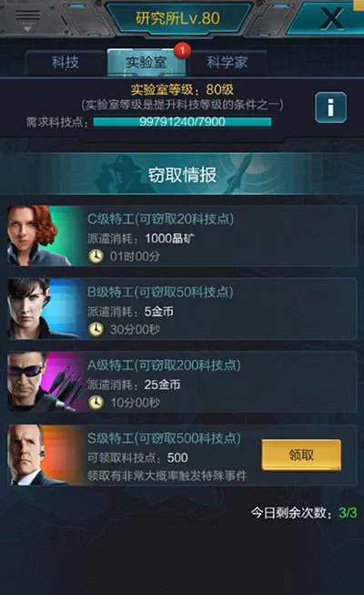Tap the top-left hamburger menu grille
This screenshot has height=595, width=364.
click(x=28, y=17)
